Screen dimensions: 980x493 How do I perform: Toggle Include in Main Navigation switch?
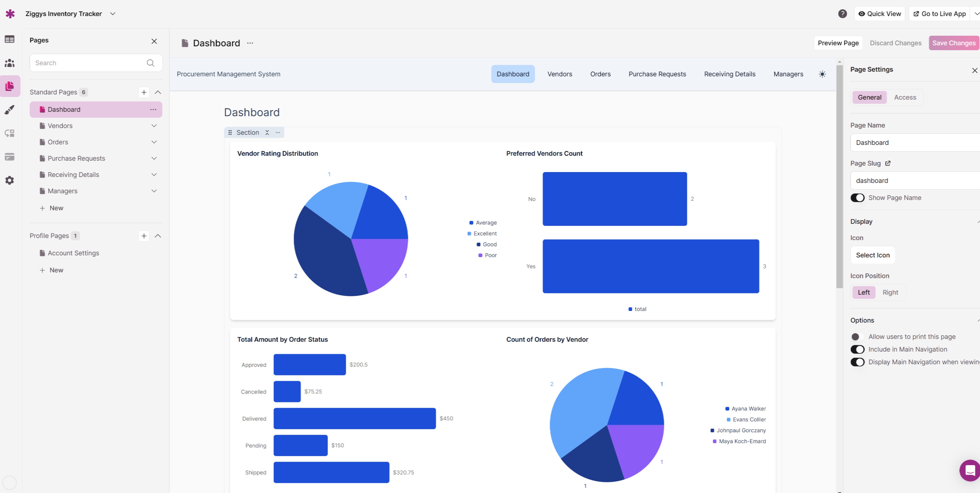point(857,349)
